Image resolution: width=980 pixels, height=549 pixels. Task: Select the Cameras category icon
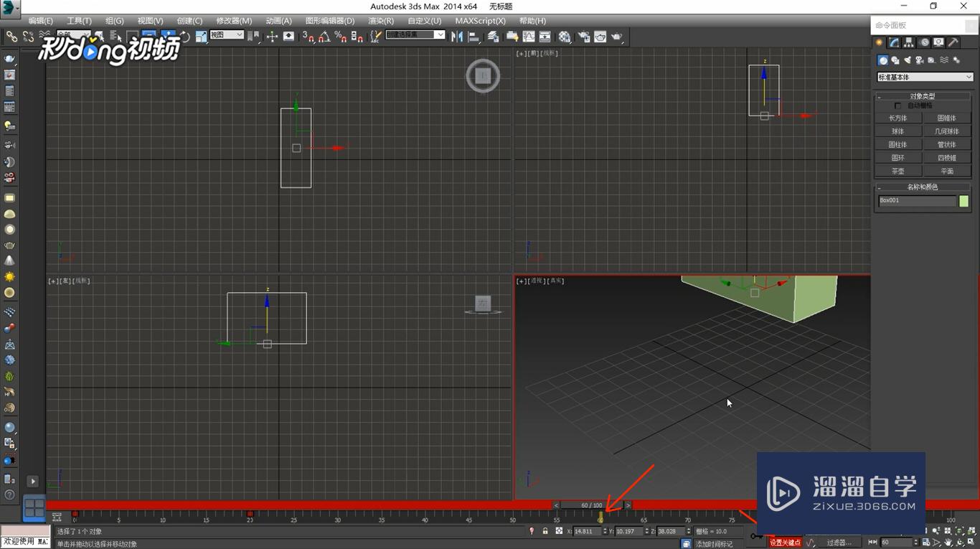(x=920, y=60)
